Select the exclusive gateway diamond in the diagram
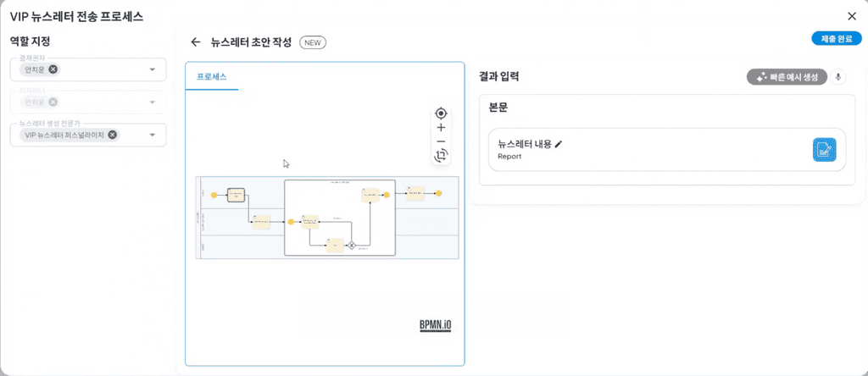This screenshot has width=868, height=376. click(x=351, y=245)
